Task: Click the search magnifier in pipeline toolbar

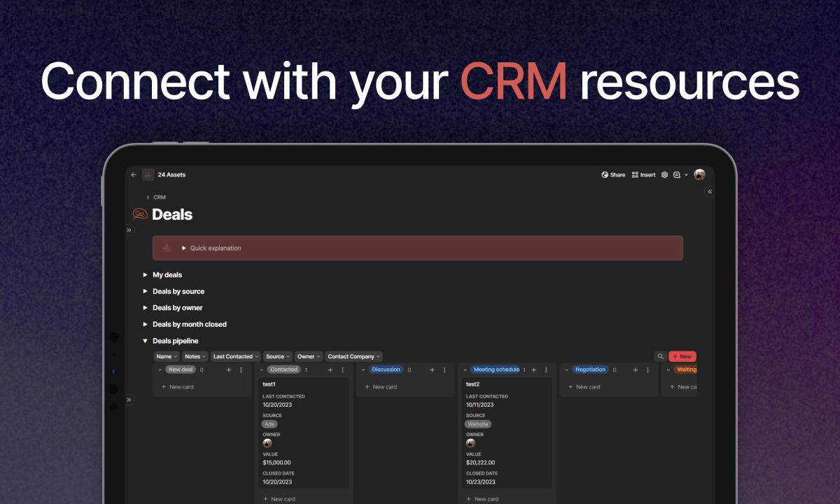Action: point(660,356)
